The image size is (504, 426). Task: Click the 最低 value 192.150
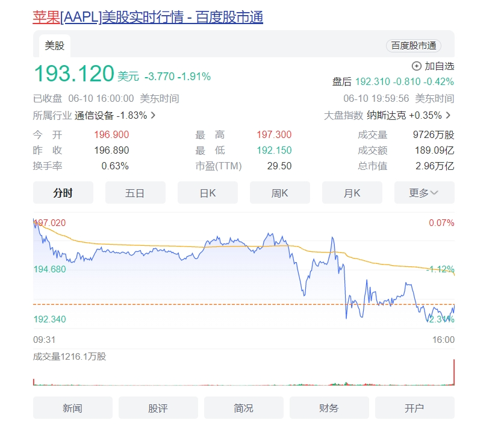[x=274, y=150]
